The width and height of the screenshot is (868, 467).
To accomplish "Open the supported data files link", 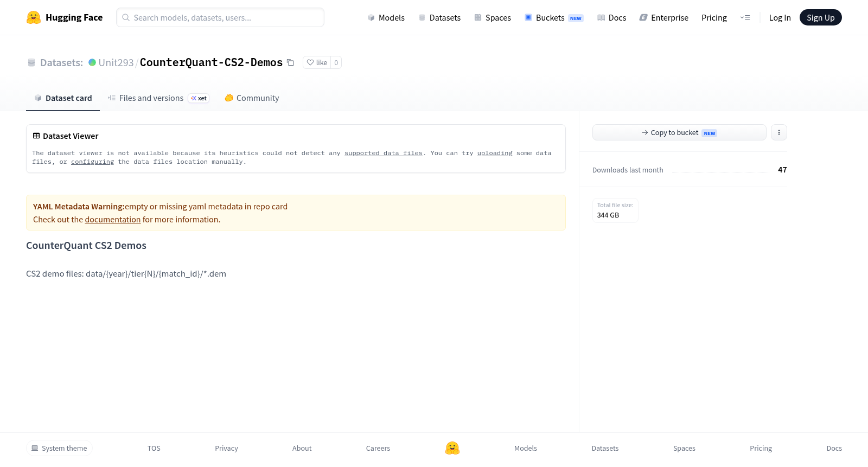I will click(x=384, y=153).
